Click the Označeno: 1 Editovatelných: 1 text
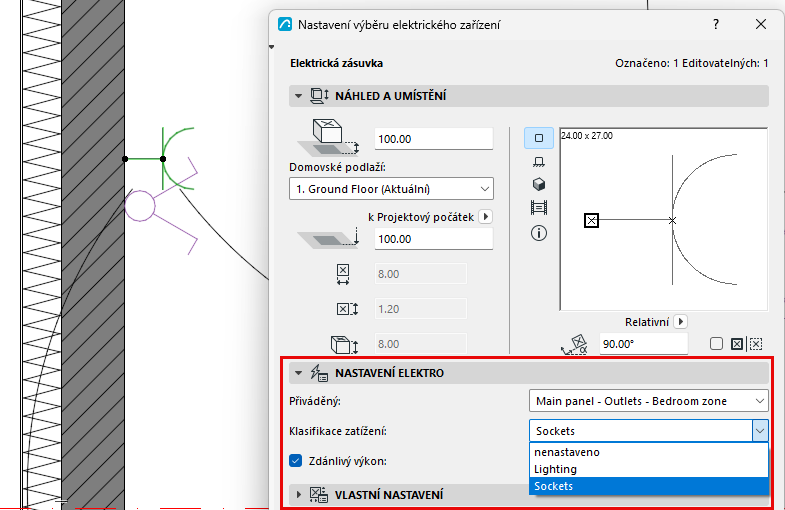Viewport: 785px width, 510px height. point(692,63)
